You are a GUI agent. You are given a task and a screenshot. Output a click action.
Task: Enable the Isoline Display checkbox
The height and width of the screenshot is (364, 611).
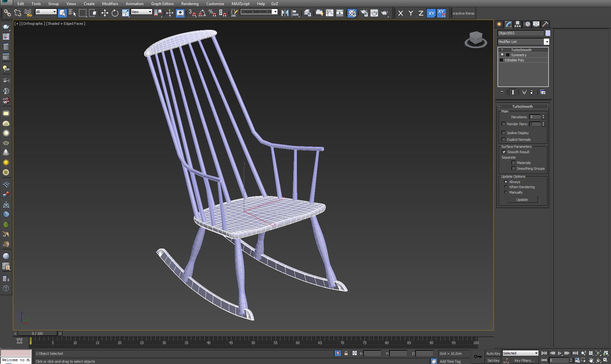point(503,133)
